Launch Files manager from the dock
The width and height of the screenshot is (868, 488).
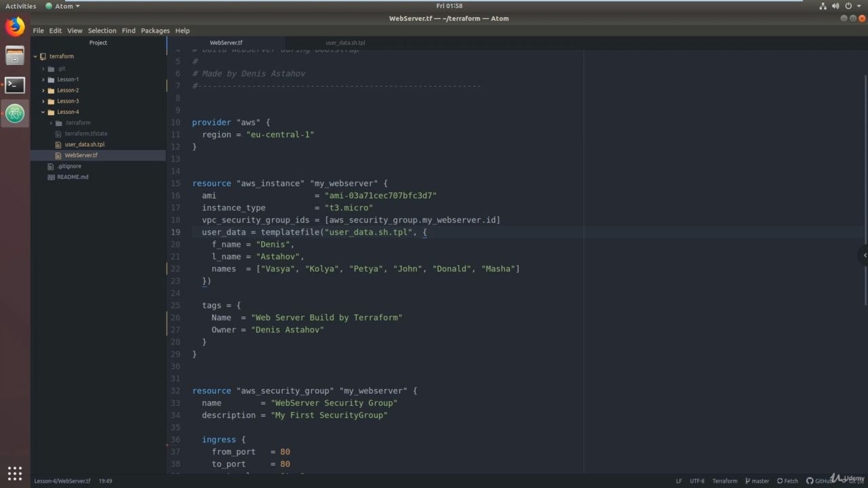coord(15,56)
